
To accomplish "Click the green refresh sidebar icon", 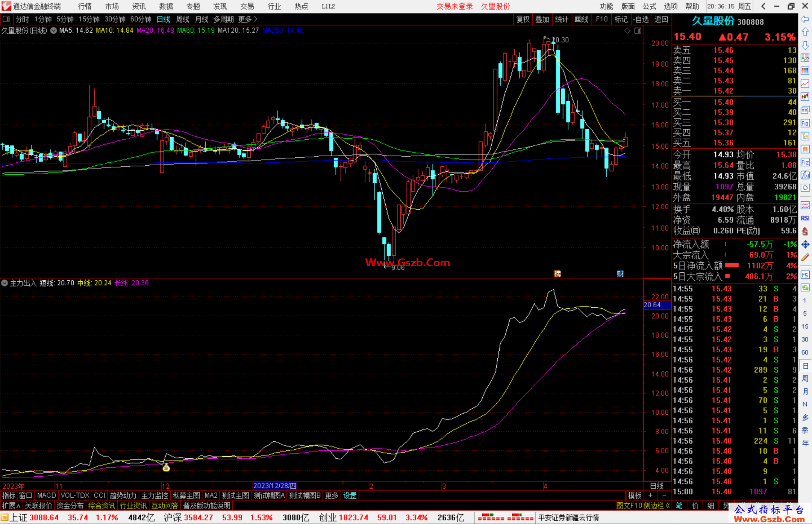I will [x=805, y=288].
